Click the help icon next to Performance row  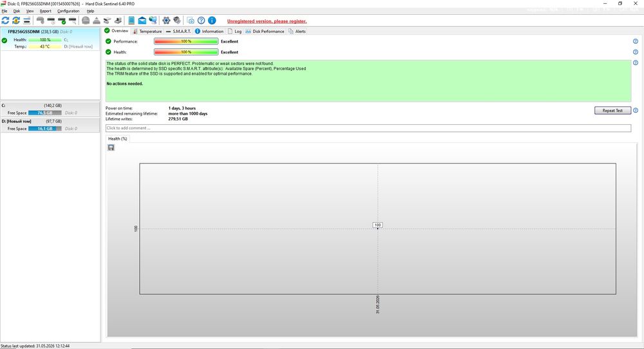point(636,41)
